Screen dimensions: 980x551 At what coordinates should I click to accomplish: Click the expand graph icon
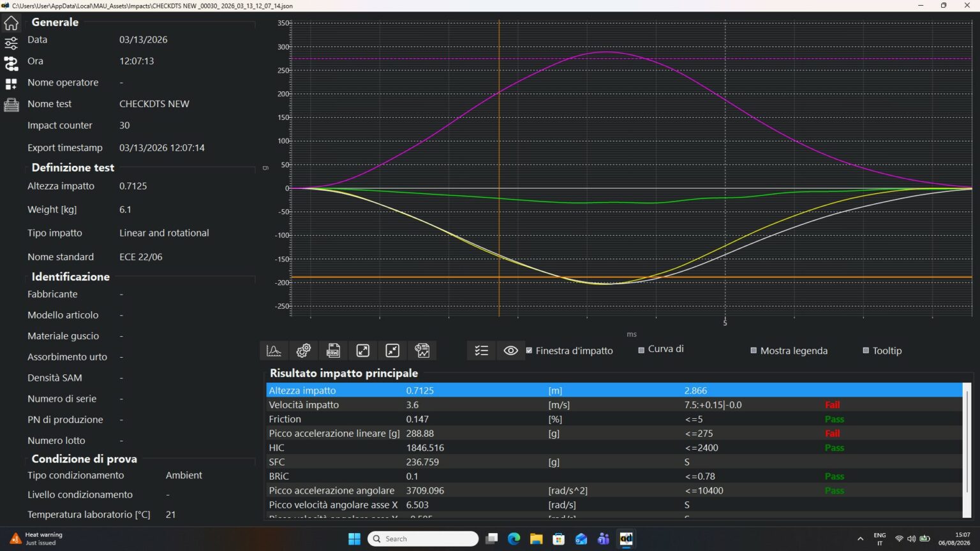pyautogui.click(x=363, y=350)
